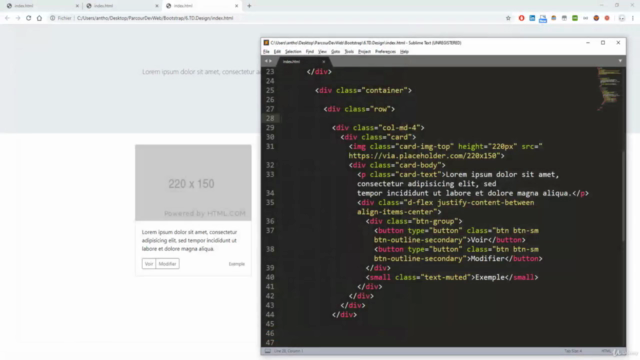Bookmark this page with the star
Viewport: 640px width, 360px height.
[x=508, y=18]
